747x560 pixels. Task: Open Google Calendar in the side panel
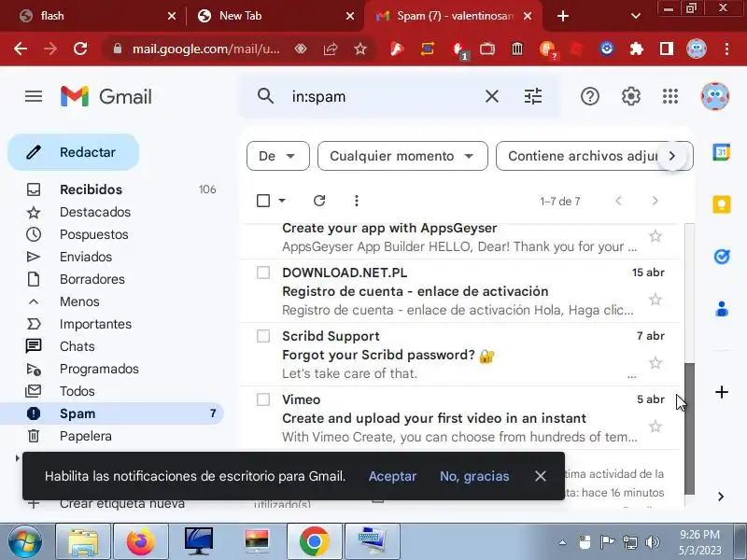click(721, 153)
